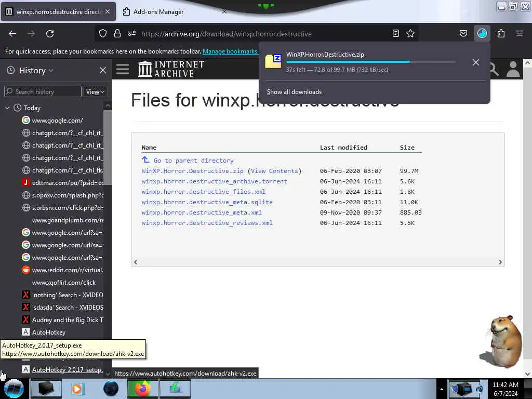The image size is (532, 399).
Task: Open AutoHotkey_2.0.17_setup history entry
Action: (62, 370)
